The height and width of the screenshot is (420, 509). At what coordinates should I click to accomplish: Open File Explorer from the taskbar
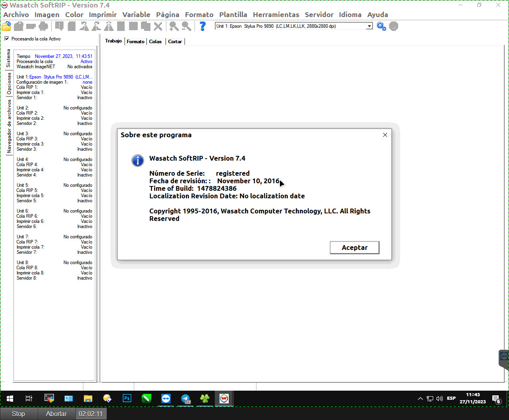click(x=88, y=398)
